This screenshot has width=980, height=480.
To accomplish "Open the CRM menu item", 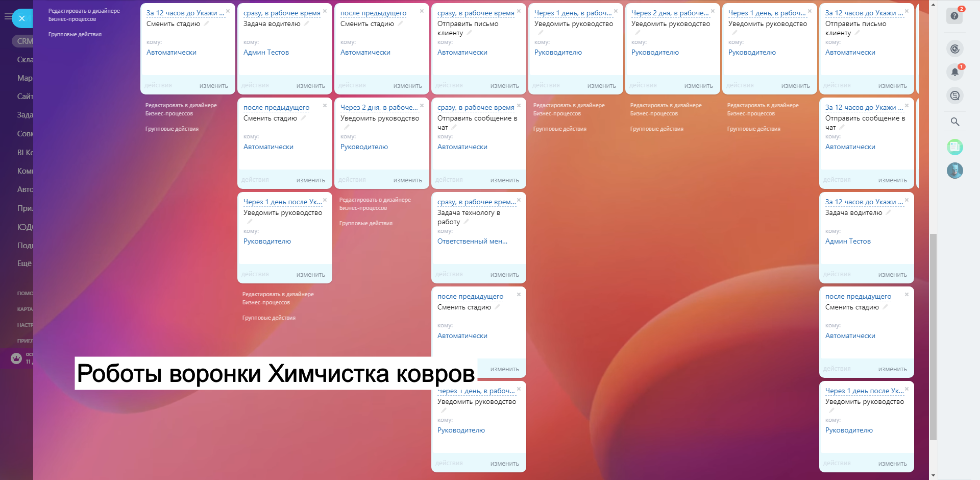I will click(x=23, y=41).
